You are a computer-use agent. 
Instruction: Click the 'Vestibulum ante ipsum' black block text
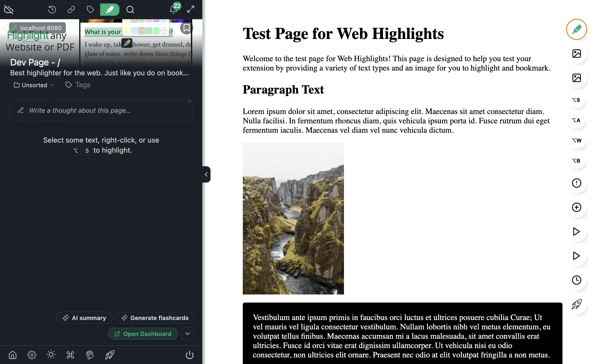pyautogui.click(x=402, y=336)
